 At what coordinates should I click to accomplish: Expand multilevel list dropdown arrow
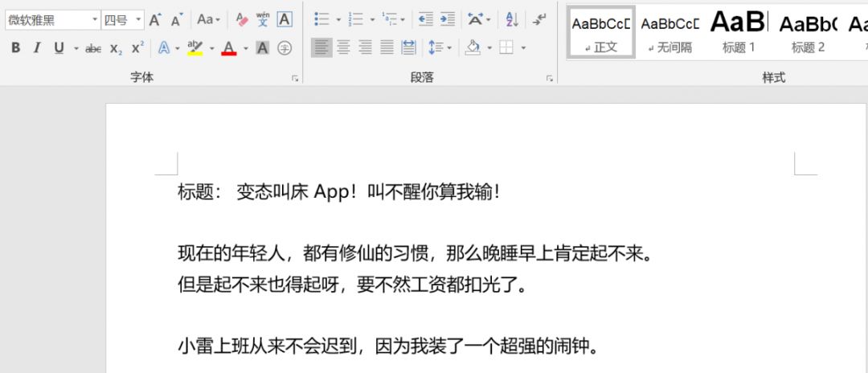(403, 20)
